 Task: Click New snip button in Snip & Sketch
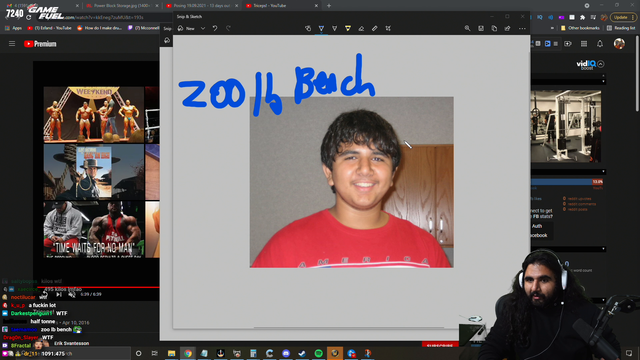[186, 29]
